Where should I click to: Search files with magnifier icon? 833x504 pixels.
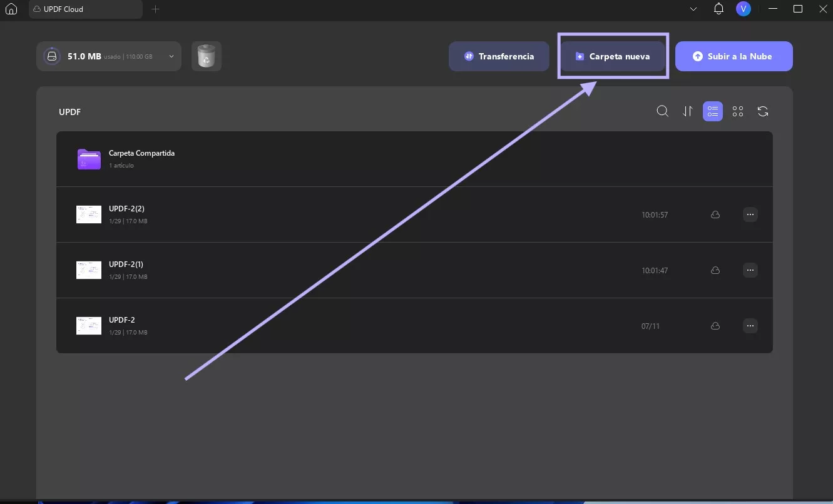[x=663, y=111]
